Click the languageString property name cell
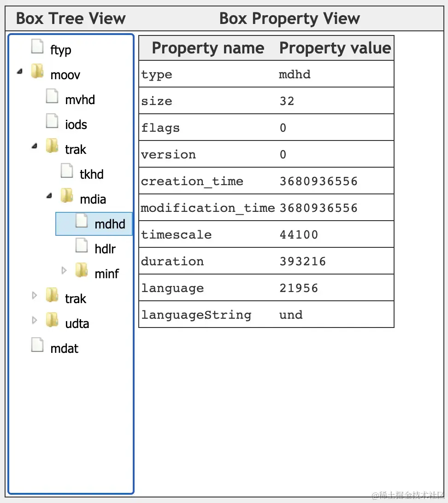448x503 pixels. point(208,314)
